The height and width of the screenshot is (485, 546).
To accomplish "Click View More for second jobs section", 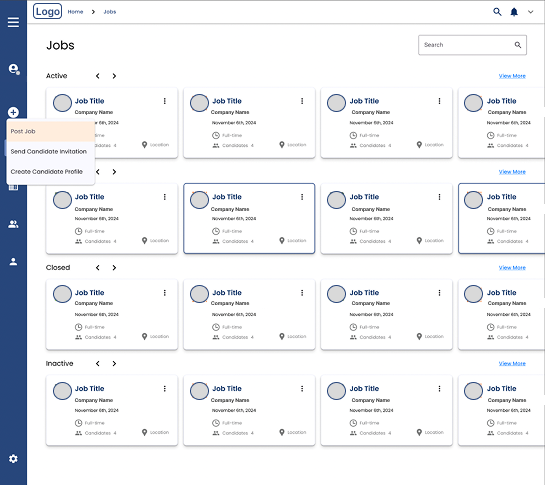I will [x=512, y=172].
